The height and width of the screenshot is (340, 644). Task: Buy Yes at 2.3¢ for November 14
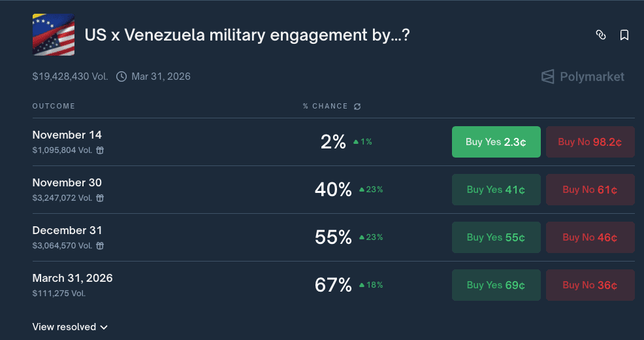pyautogui.click(x=496, y=142)
